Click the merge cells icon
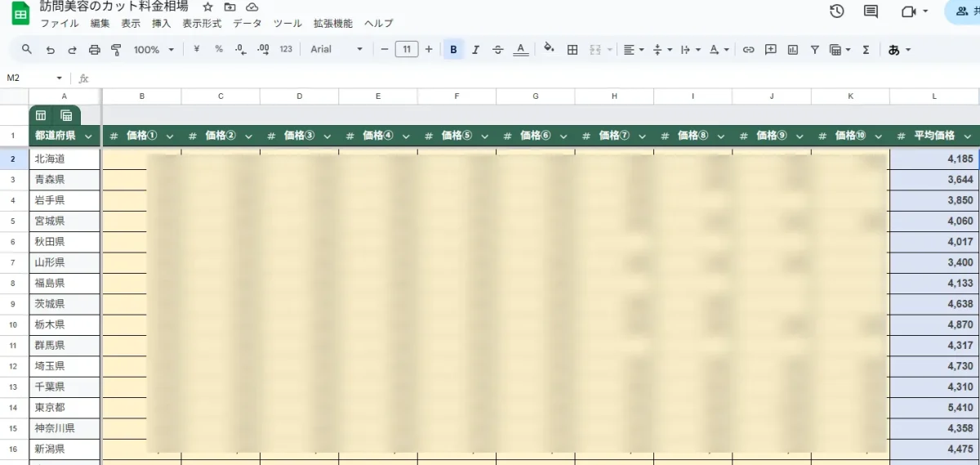The height and width of the screenshot is (465, 980). [596, 49]
